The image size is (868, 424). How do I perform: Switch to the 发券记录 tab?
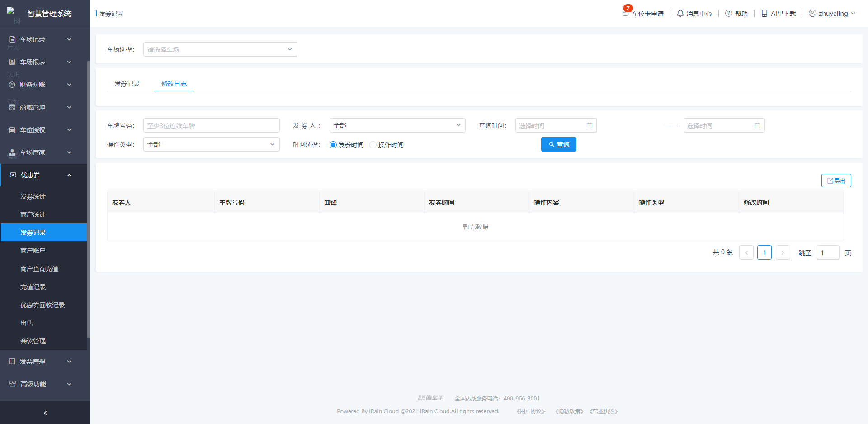127,84
